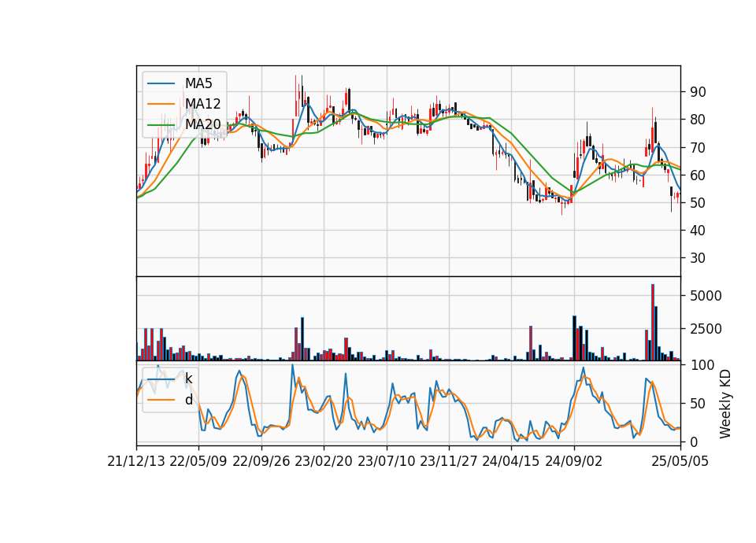The image size is (756, 543).
Task: Click the 80 price axis tick
Action: tap(698, 120)
